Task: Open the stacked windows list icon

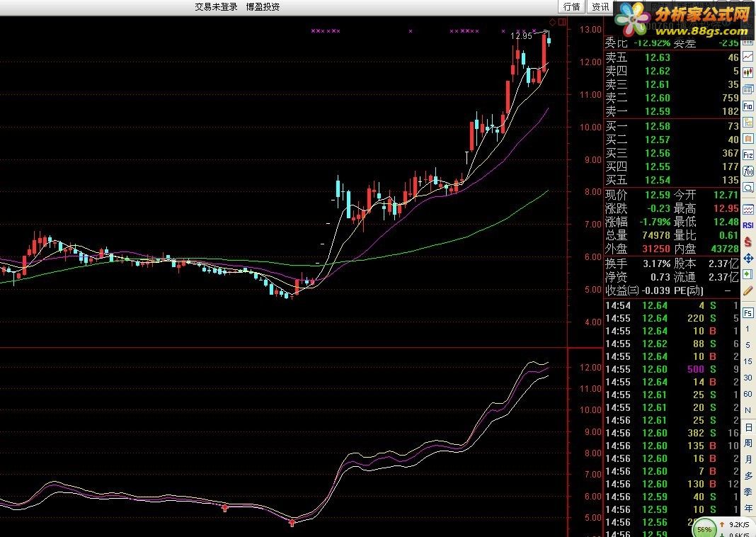Action: [748, 89]
